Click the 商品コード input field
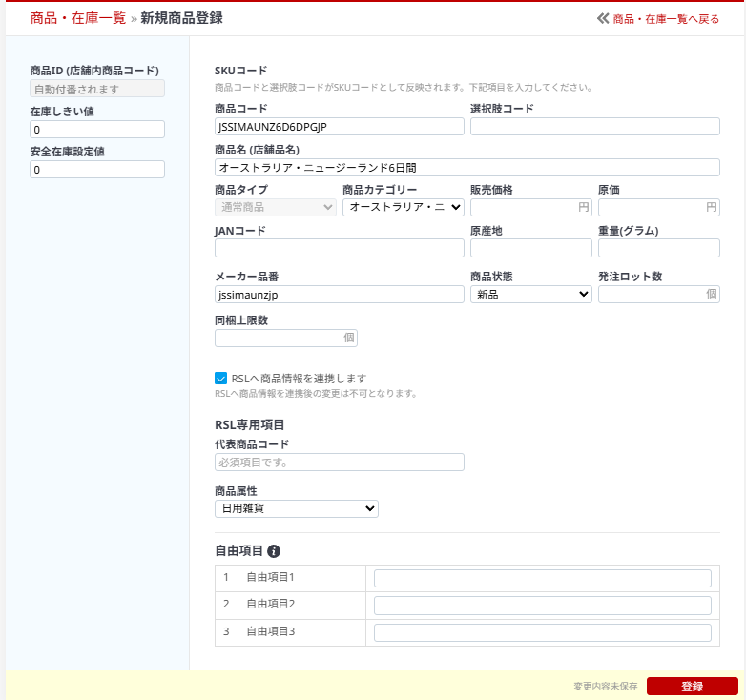Screen dimensions: 746x700 [339, 126]
